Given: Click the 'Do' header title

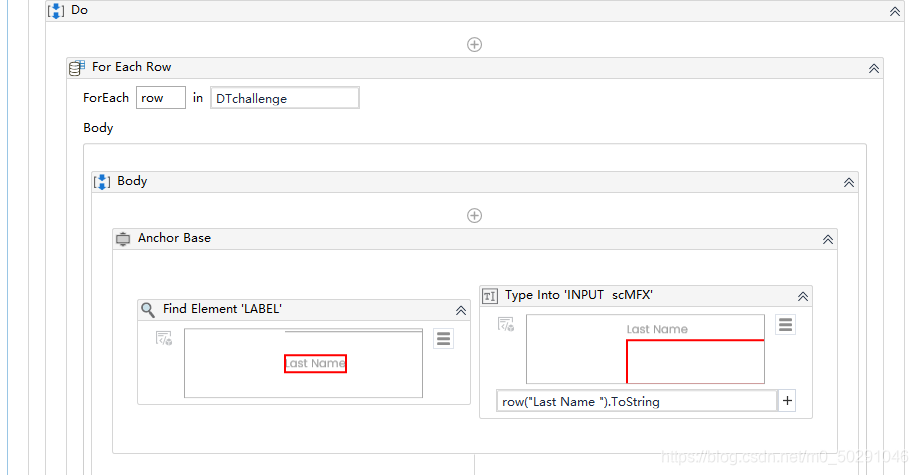Looking at the screenshot, I should pos(80,10).
